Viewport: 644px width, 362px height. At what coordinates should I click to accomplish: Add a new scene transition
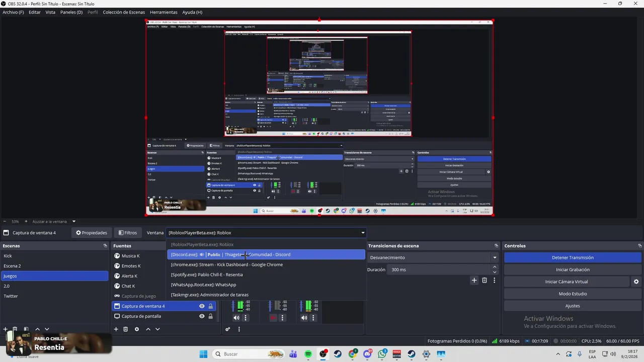(474, 281)
